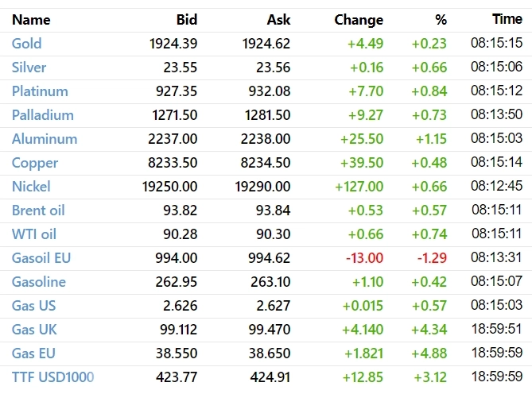Open the Platinum quote page
Viewport: 532px width, 394px height.
coord(40,91)
